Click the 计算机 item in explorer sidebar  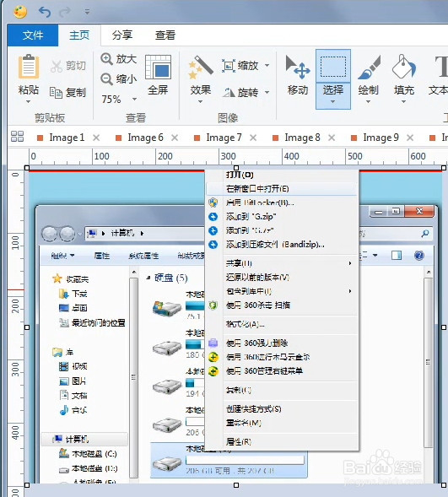[x=84, y=440]
